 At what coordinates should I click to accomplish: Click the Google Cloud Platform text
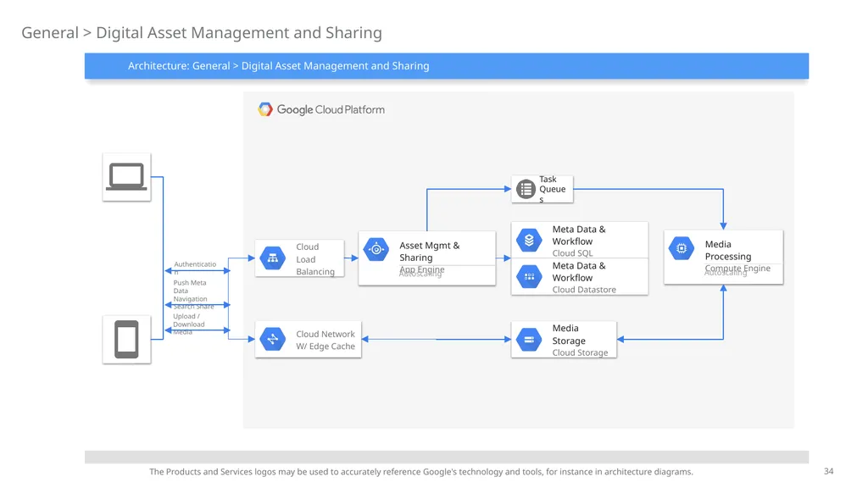pyautogui.click(x=331, y=109)
